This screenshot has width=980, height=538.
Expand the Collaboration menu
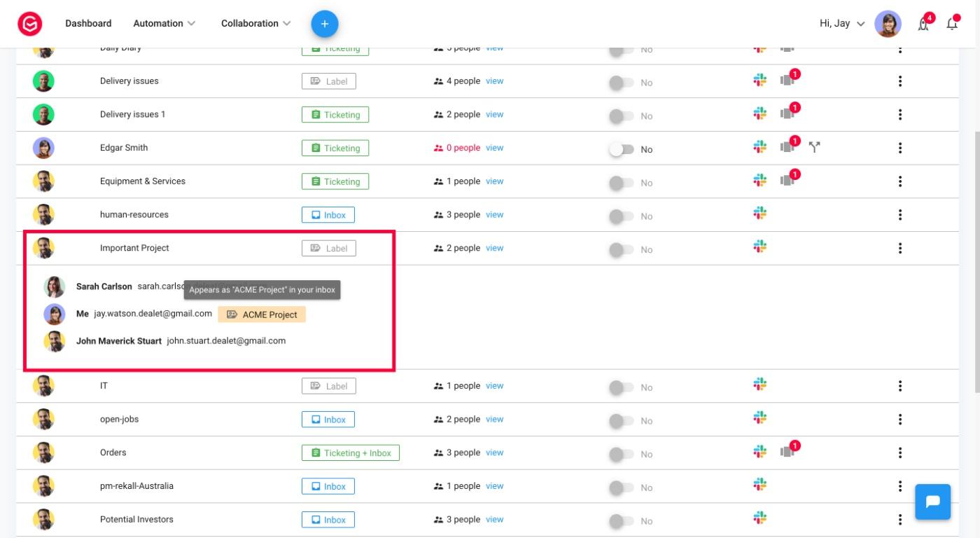point(256,23)
